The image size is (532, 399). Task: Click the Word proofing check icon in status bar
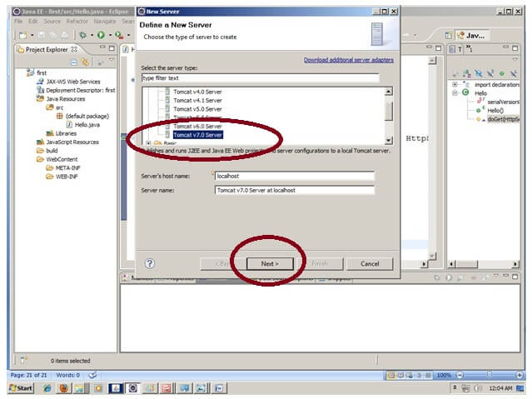pos(92,375)
